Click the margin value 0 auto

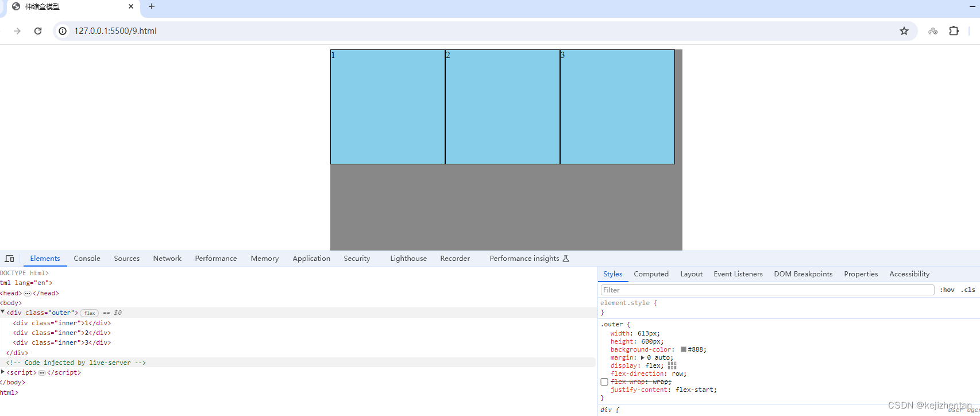[658, 357]
